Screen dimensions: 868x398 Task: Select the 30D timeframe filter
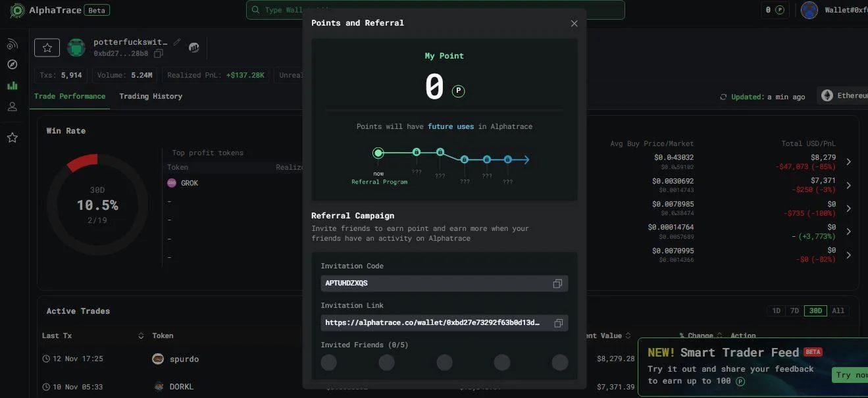click(x=815, y=311)
